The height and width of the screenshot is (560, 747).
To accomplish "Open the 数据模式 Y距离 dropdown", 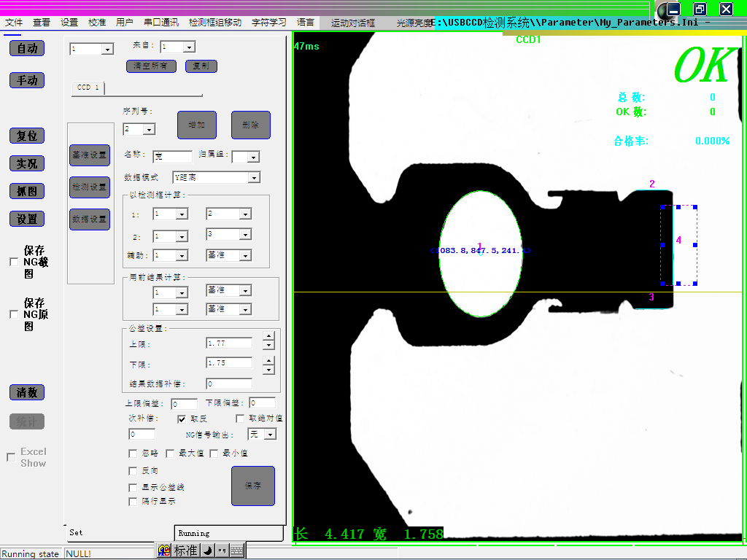I will 254,177.
